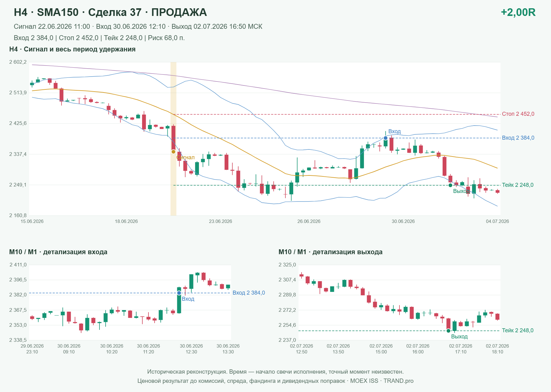Click the "Вход 2 384,0" label beside the H4 chart
Viewport: 551px width, 392px height.
(x=518, y=138)
